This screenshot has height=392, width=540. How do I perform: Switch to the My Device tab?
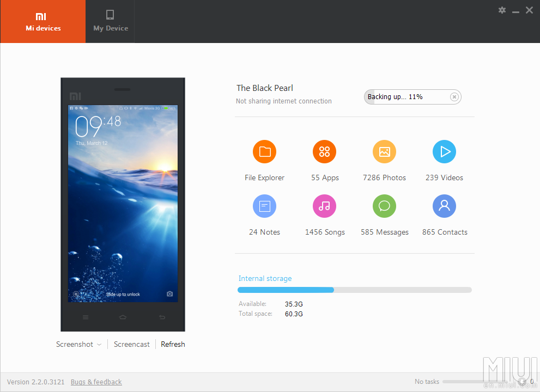pyautogui.click(x=110, y=21)
